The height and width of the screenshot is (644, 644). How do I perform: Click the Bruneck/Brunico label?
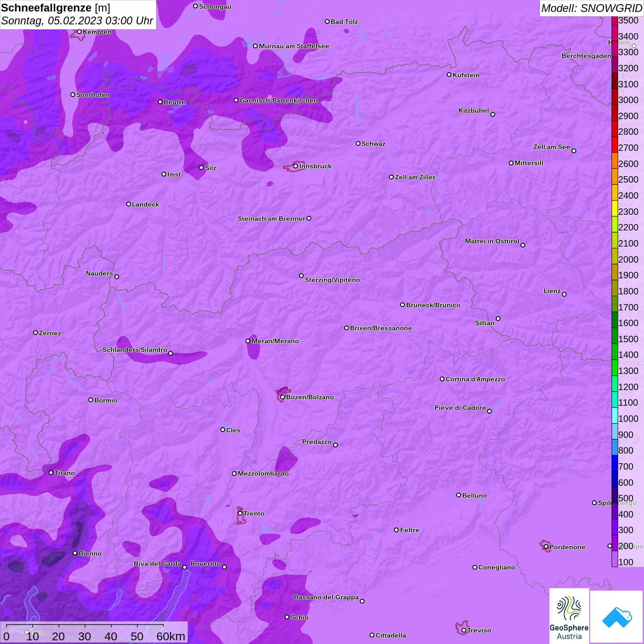[433, 305]
